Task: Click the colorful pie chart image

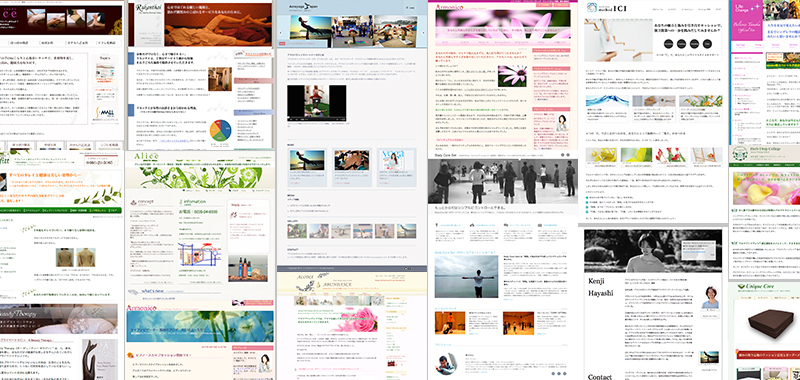Action: coord(220,131)
